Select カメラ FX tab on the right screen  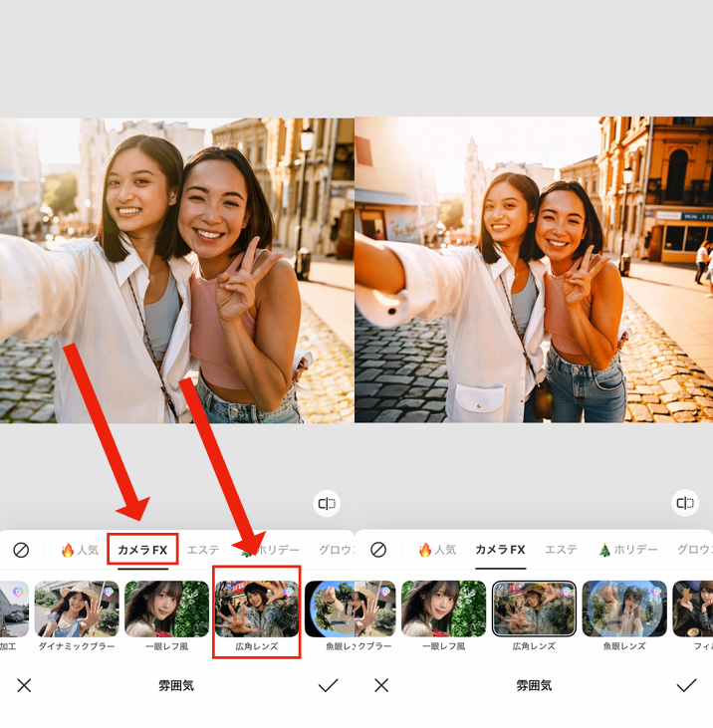pyautogui.click(x=501, y=550)
